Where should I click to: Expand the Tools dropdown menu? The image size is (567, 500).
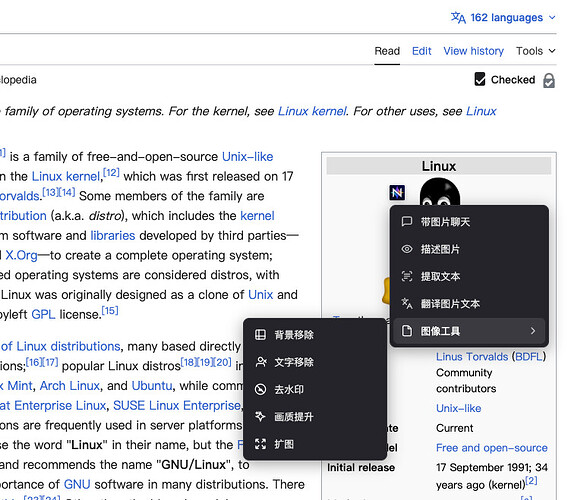point(536,51)
